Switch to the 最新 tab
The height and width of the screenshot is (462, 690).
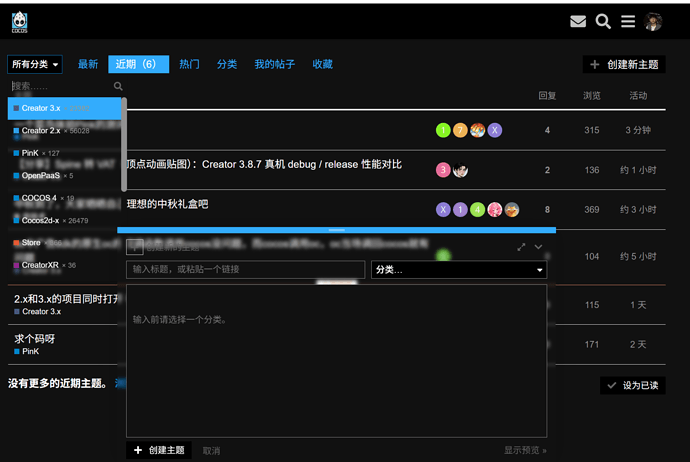(88, 64)
